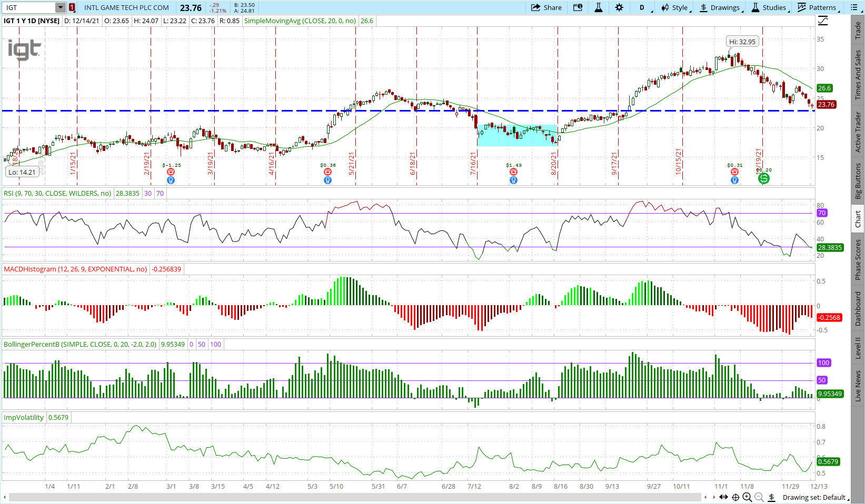Viewport: 865px width, 504px height.
Task: Select the Chart side tab
Action: pyautogui.click(x=858, y=219)
